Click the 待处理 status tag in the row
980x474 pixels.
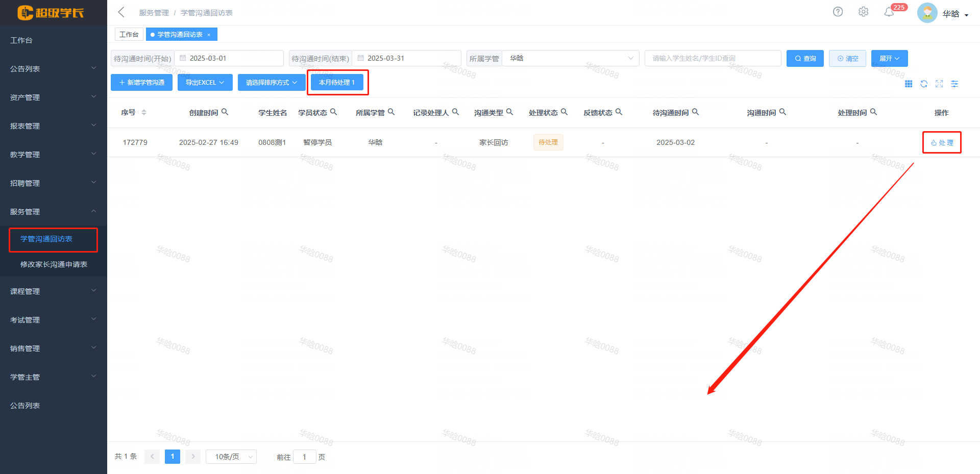click(548, 142)
